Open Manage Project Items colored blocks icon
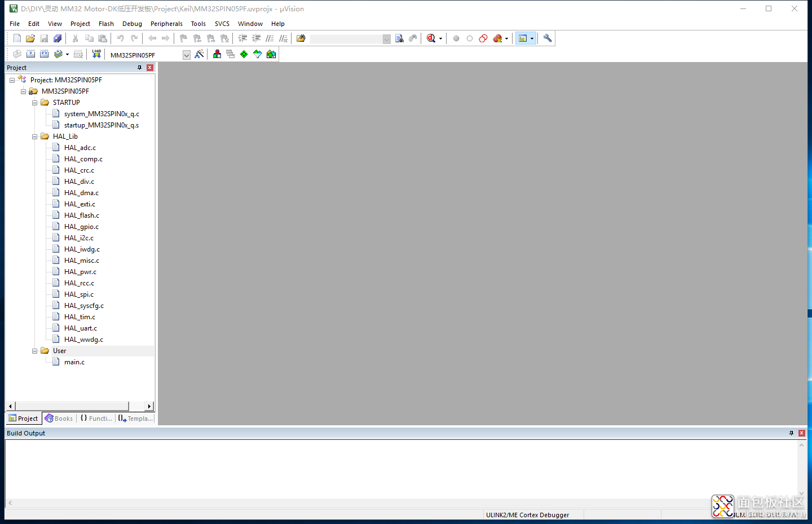Viewport: 812px width, 524px height. click(x=217, y=54)
